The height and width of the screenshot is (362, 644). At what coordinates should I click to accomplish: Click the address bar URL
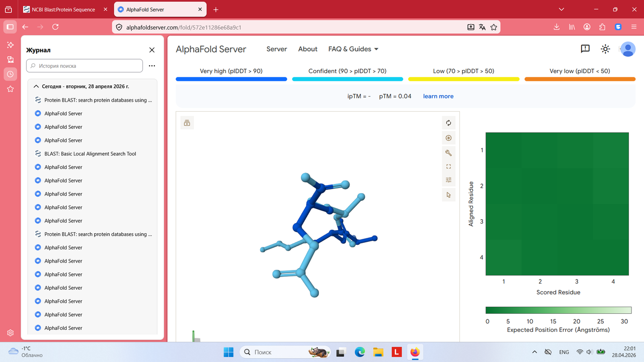pos(183,27)
